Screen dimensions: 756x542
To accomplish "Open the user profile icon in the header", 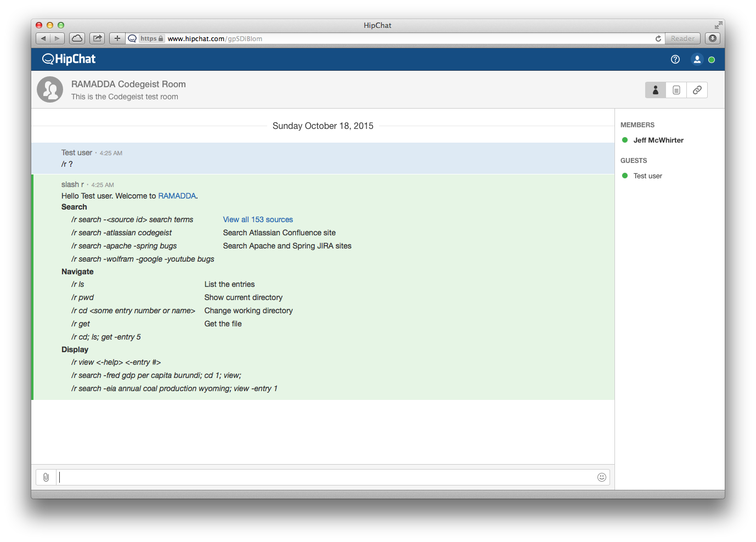I will pos(697,59).
